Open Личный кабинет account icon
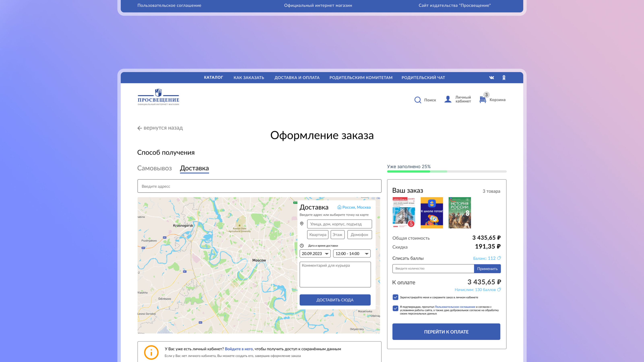The height and width of the screenshot is (362, 644). 448,100
